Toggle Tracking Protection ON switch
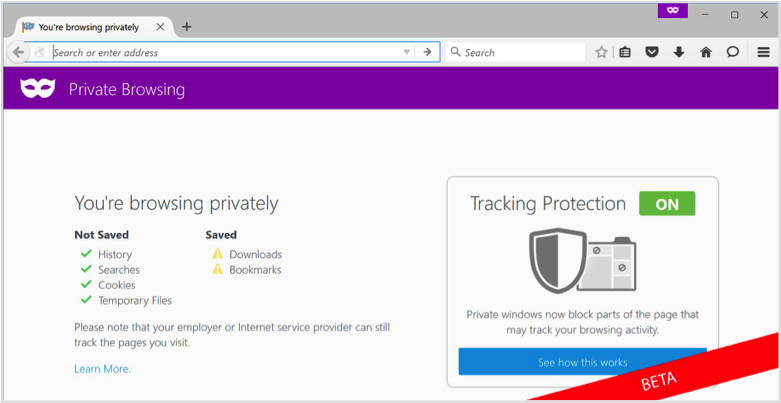Viewport: 781px width, 403px height. tap(667, 204)
